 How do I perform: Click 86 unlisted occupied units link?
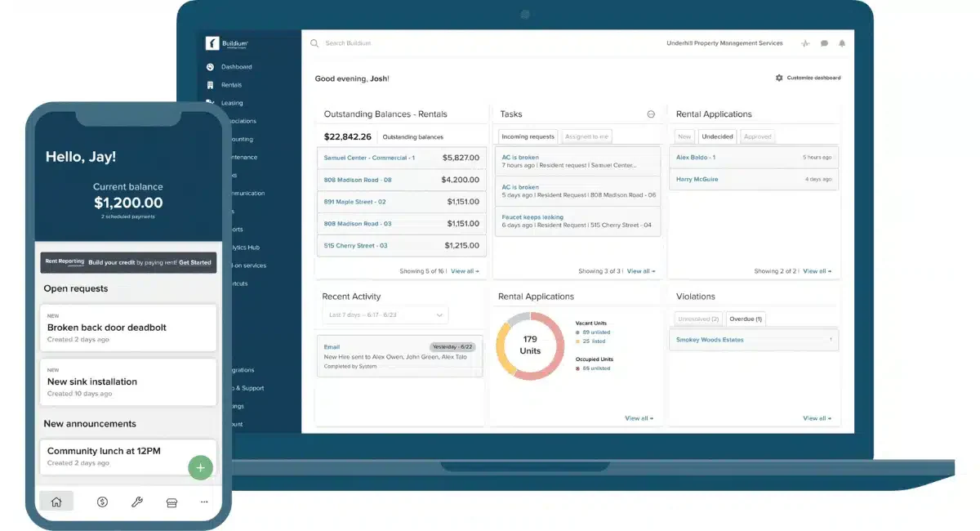point(596,368)
